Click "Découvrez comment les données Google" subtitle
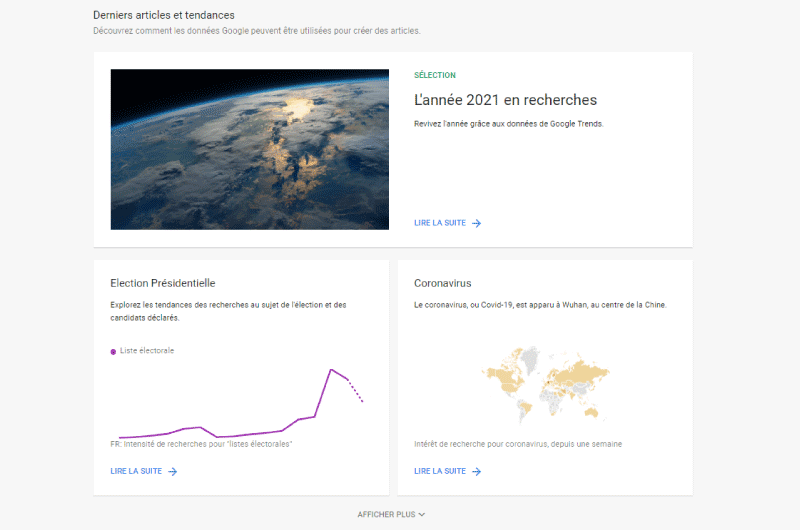 pos(257,31)
